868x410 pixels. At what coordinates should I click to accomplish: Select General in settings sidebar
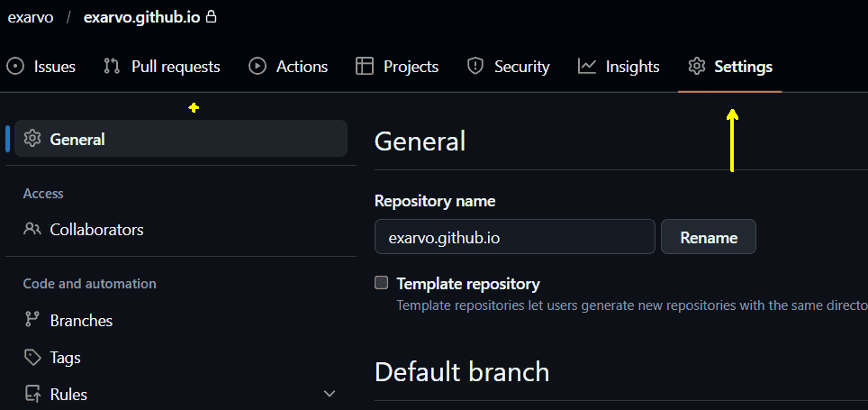tap(181, 139)
